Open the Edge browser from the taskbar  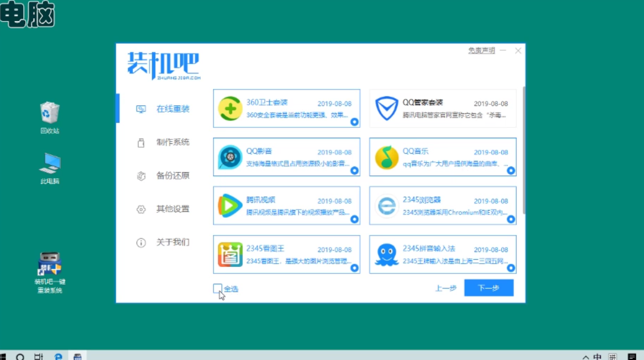click(58, 356)
